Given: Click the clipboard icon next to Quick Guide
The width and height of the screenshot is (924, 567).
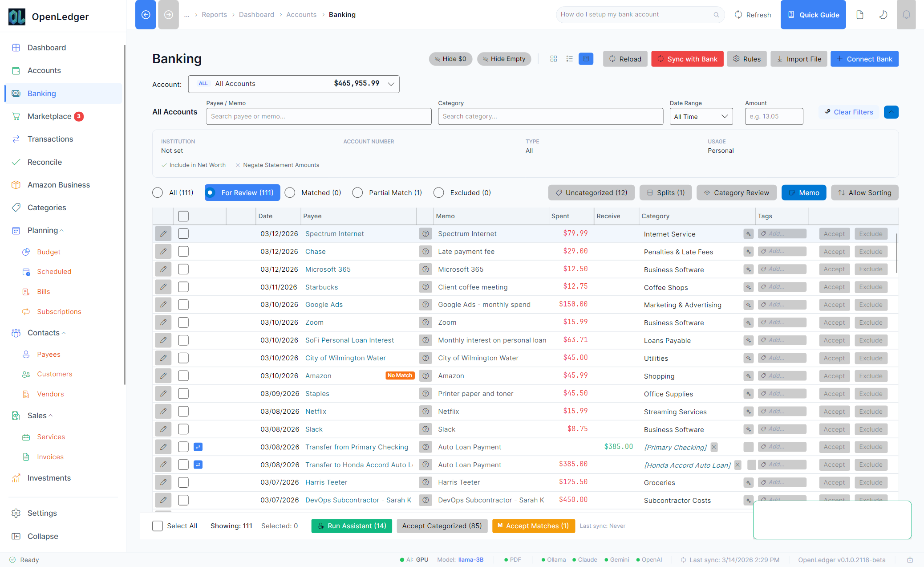Looking at the screenshot, I should (x=859, y=15).
